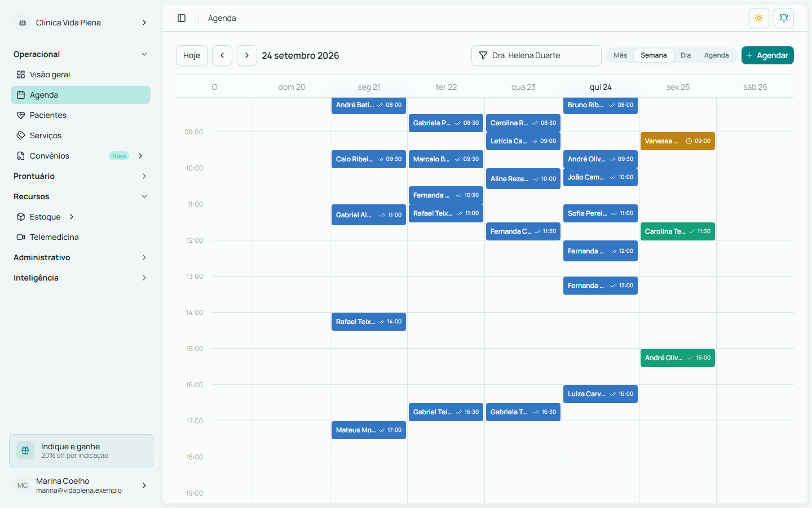Click the Convênios document icon
Screen dimensions: 812x508
point(21,156)
